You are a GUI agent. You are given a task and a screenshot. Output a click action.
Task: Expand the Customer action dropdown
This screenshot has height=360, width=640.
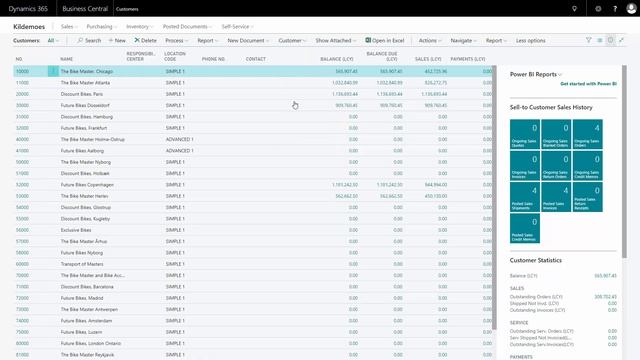pos(292,40)
